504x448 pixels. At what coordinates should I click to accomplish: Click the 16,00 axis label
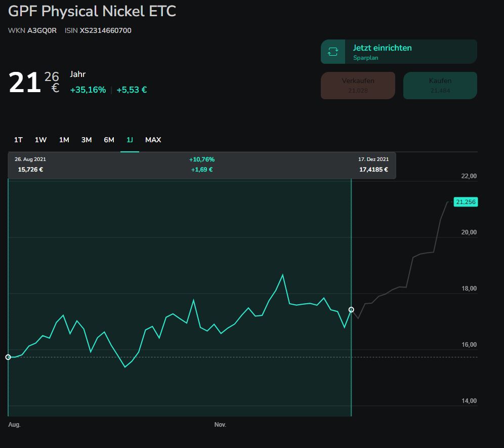(469, 345)
